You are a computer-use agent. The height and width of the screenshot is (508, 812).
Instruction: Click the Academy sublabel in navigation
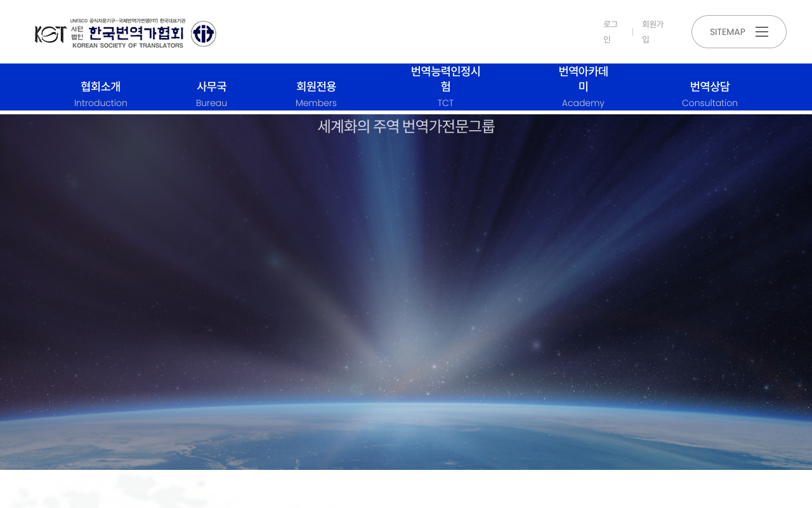(583, 103)
